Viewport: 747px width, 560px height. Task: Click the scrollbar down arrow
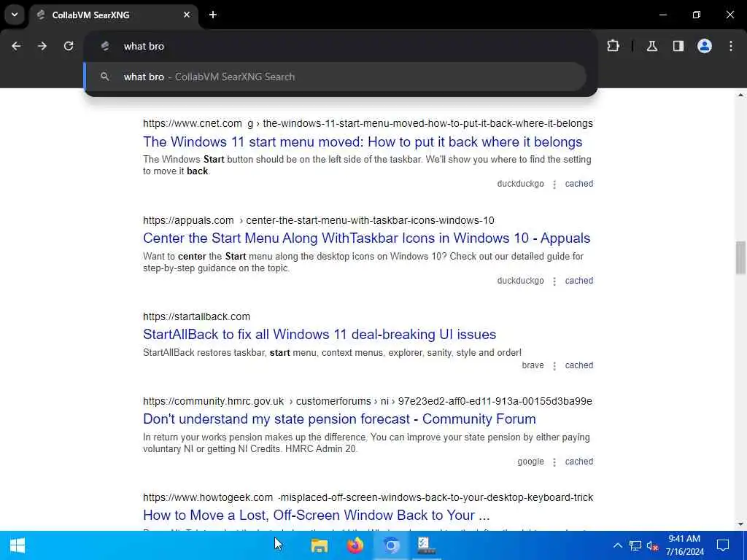coord(740,524)
